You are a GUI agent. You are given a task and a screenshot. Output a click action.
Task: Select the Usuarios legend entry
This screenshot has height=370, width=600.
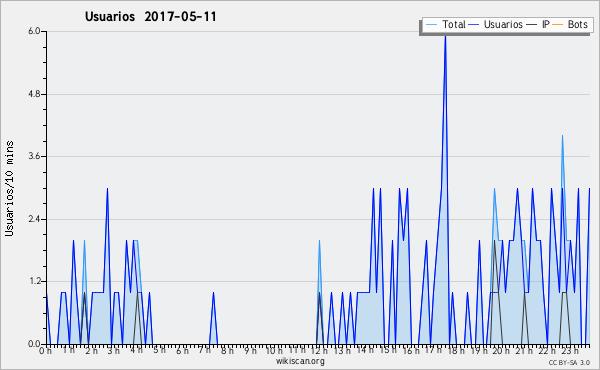pos(496,24)
